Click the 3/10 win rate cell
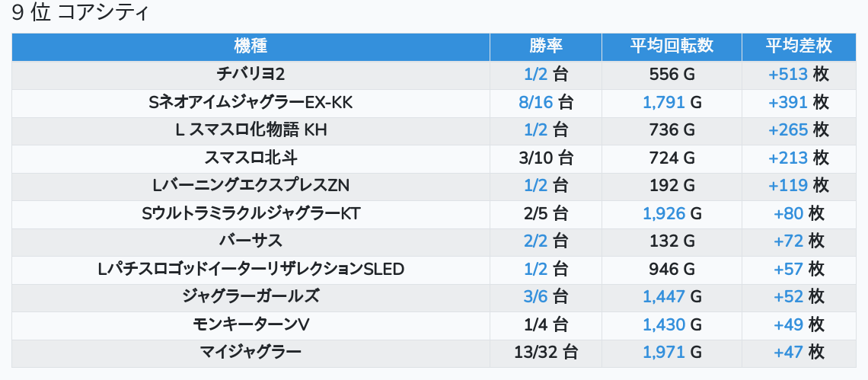 (545, 158)
